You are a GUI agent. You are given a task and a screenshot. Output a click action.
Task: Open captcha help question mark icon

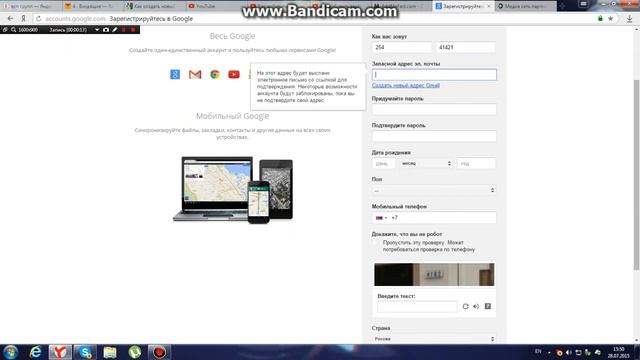click(x=488, y=306)
